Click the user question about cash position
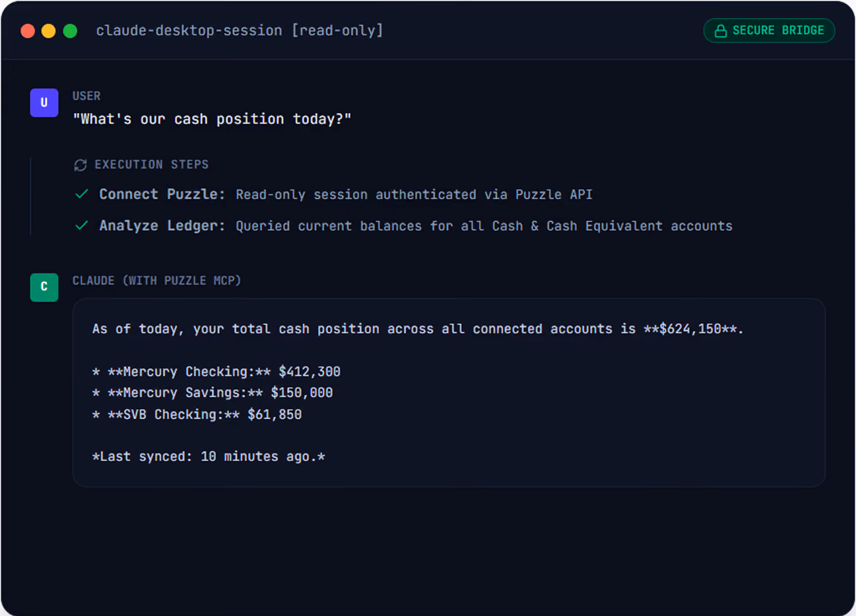 212,119
